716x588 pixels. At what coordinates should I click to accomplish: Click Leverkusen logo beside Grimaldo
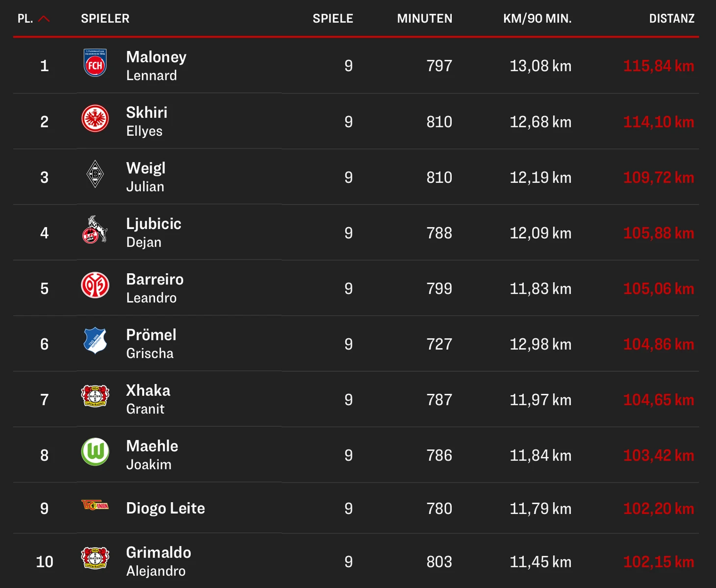coord(95,558)
